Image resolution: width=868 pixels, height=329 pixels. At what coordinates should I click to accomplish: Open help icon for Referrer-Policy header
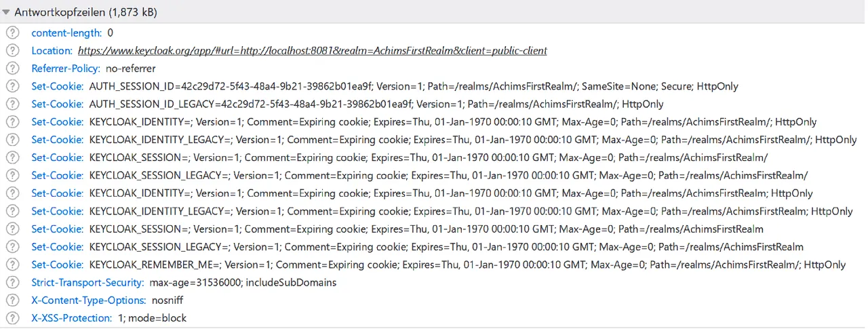pyautogui.click(x=12, y=69)
